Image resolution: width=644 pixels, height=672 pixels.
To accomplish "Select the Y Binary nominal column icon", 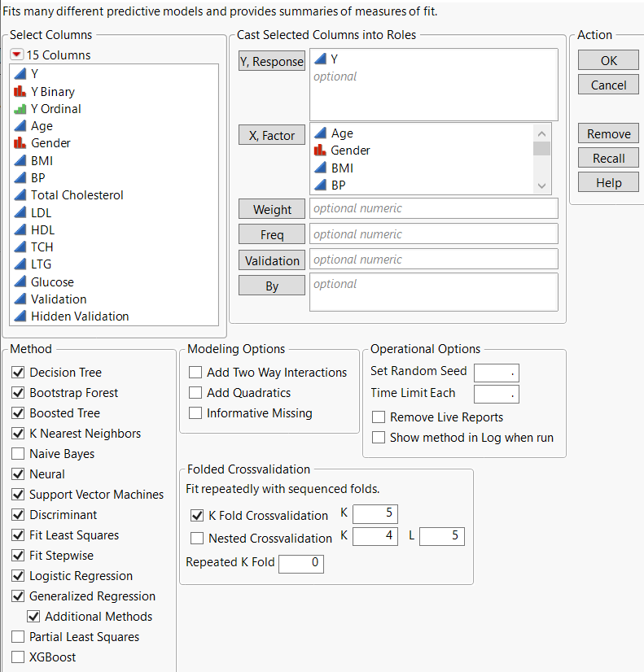I will pos(20,91).
